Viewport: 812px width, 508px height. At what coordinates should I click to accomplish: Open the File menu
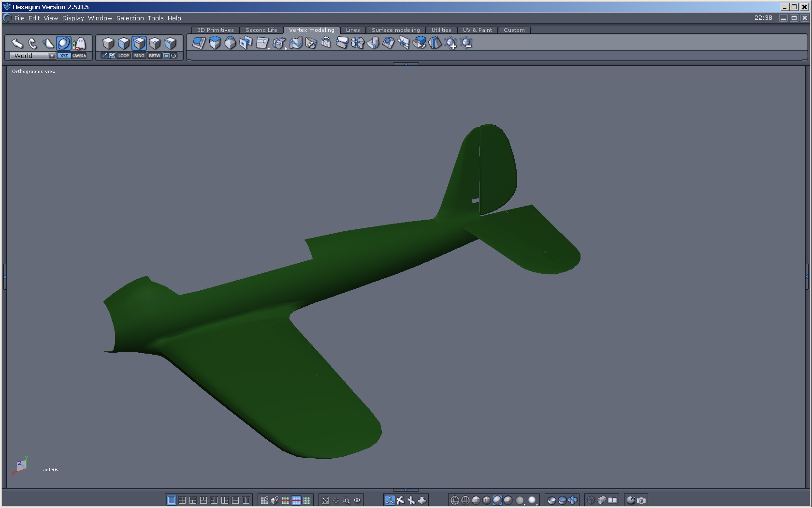[19, 18]
